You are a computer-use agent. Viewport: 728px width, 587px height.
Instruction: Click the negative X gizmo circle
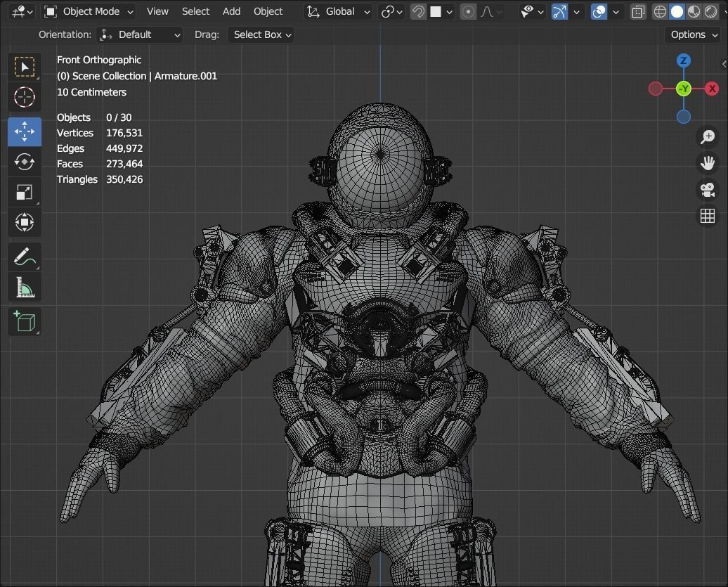coord(655,89)
